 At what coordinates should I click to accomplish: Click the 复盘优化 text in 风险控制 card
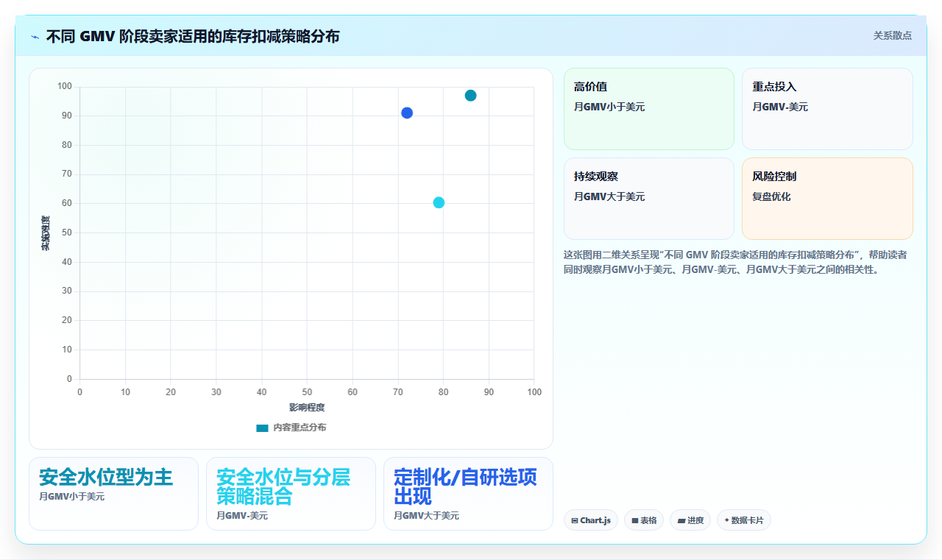click(771, 196)
